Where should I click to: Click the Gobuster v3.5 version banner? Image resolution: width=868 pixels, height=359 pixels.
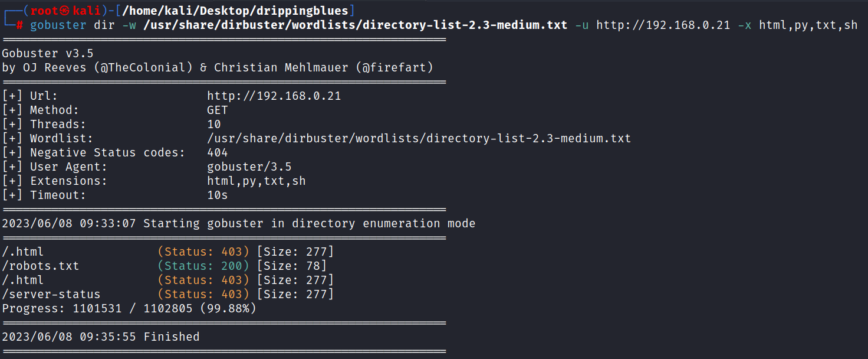click(48, 54)
